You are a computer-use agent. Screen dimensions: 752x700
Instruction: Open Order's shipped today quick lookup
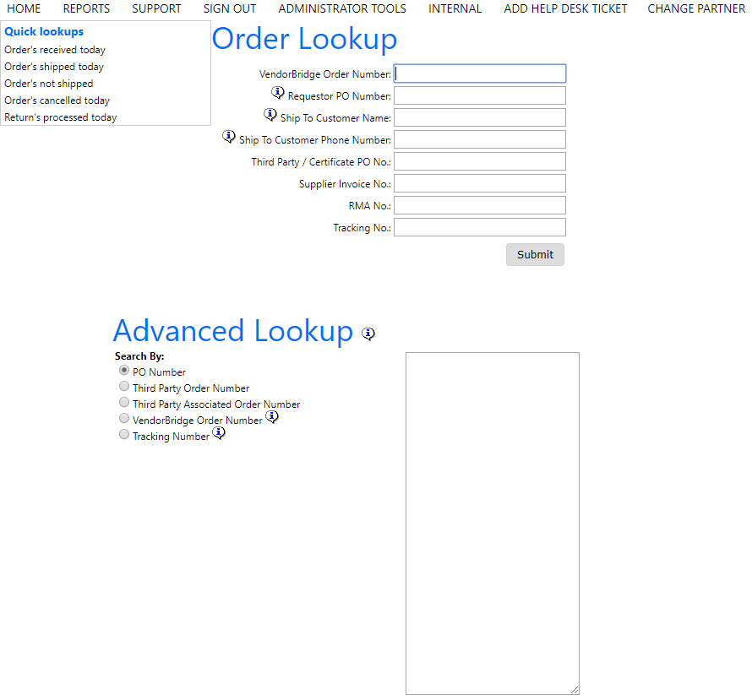[x=54, y=67]
